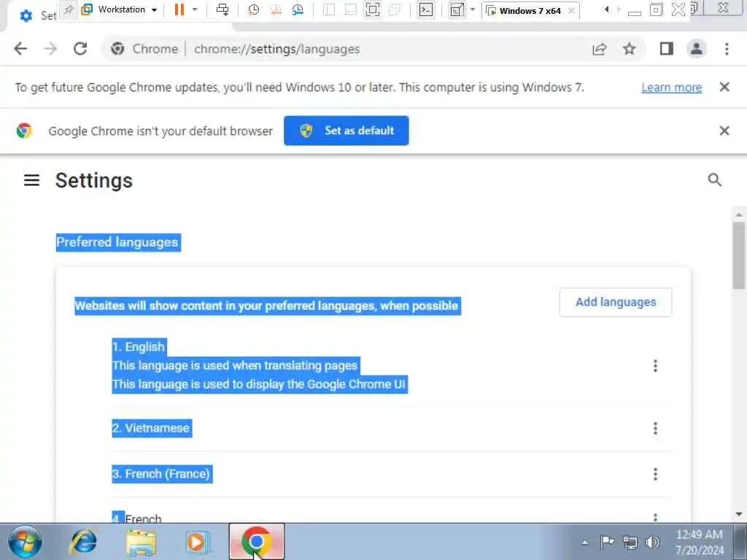This screenshot has height=560, width=747.
Task: Open Windows Media Player from the taskbar
Action: (196, 542)
